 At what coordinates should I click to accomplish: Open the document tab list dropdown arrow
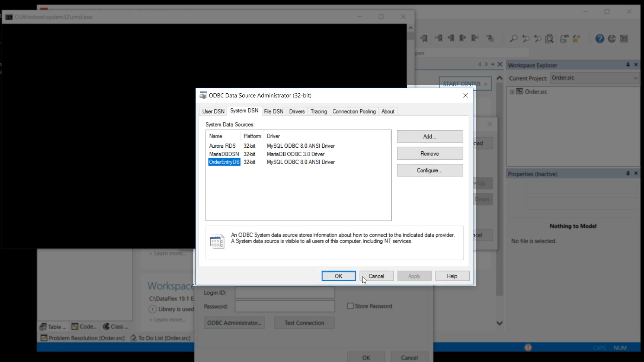point(493,64)
